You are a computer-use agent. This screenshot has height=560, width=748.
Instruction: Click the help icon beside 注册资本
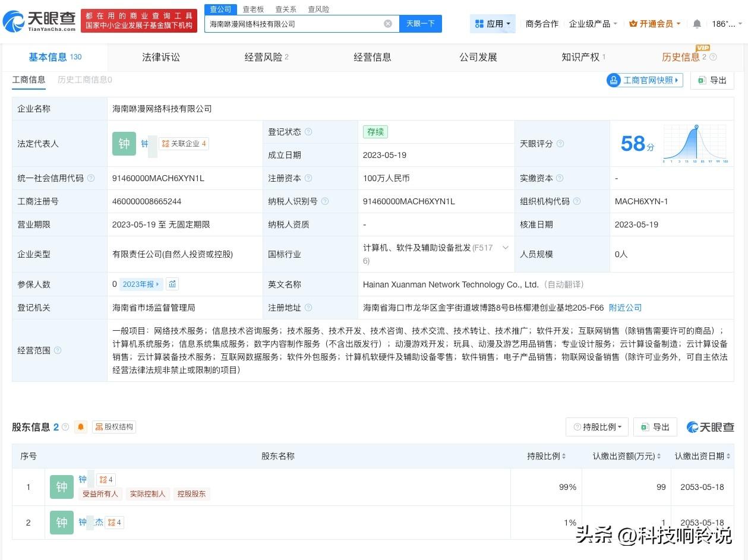pyautogui.click(x=308, y=178)
